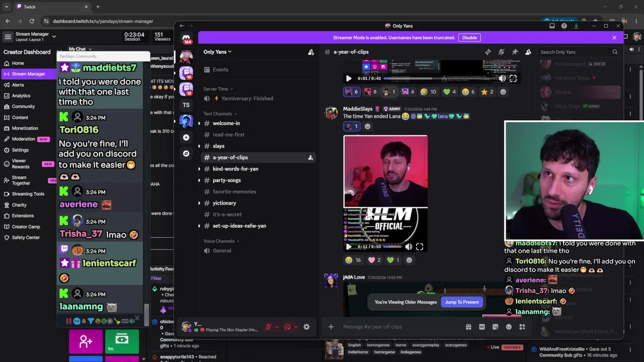Viewport: 644px width, 362px height.
Task: Toggle Discord headphone deafen
Action: 287,327
